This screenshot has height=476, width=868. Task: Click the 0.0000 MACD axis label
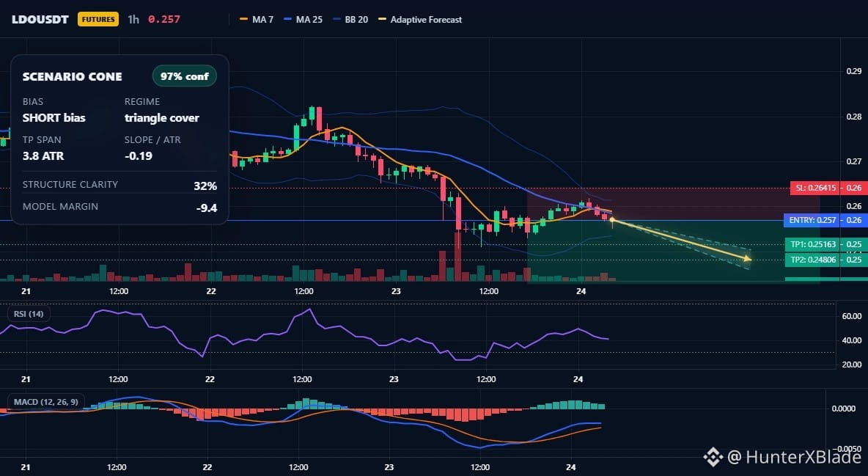[x=844, y=409]
